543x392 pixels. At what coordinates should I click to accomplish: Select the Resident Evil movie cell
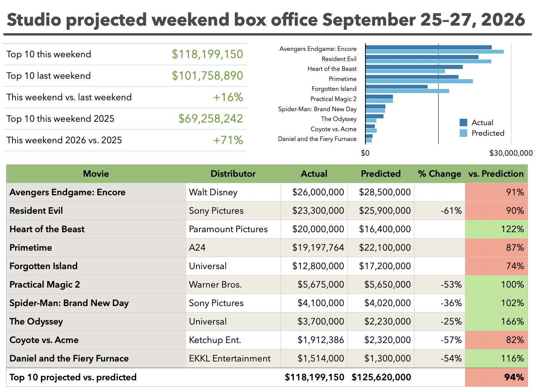[96, 211]
